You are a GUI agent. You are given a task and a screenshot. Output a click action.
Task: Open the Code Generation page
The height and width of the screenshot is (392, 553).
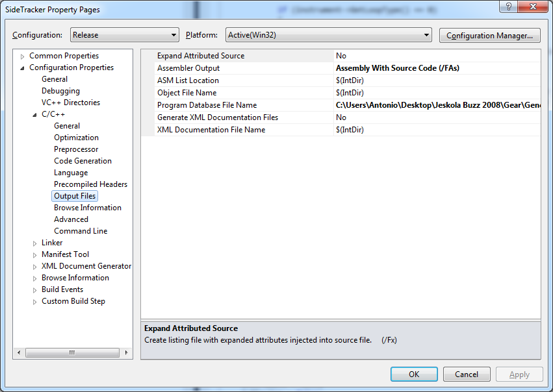(83, 161)
